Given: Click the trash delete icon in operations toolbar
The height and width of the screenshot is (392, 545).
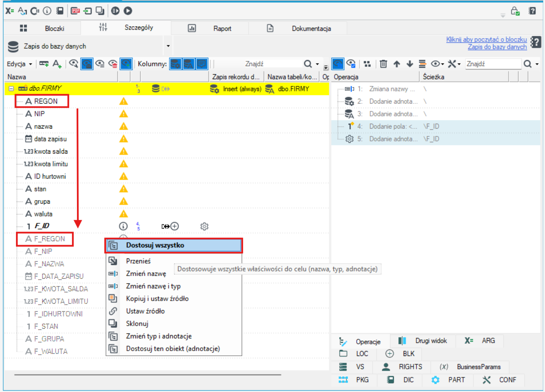Looking at the screenshot, I should [x=383, y=64].
